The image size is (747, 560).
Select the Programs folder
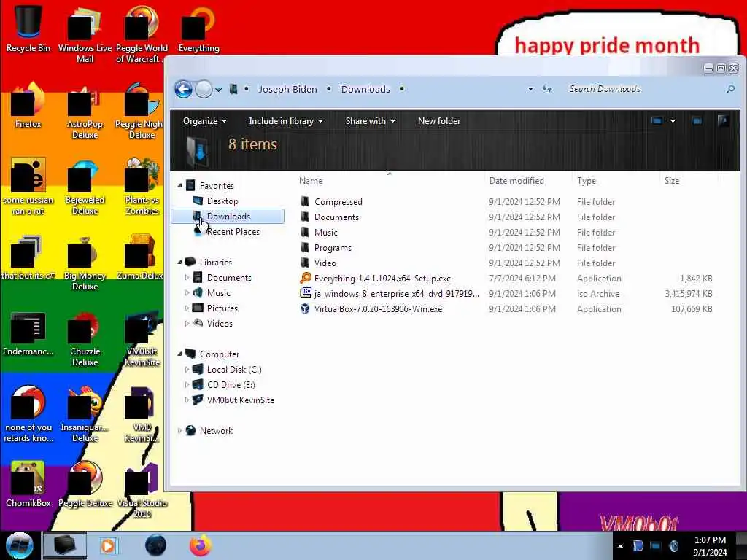click(333, 248)
